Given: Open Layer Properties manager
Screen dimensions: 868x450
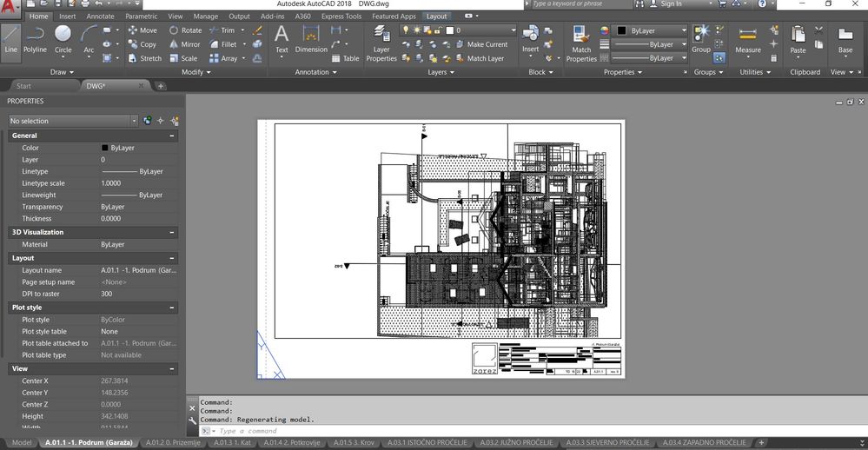Looking at the screenshot, I should coord(381,43).
